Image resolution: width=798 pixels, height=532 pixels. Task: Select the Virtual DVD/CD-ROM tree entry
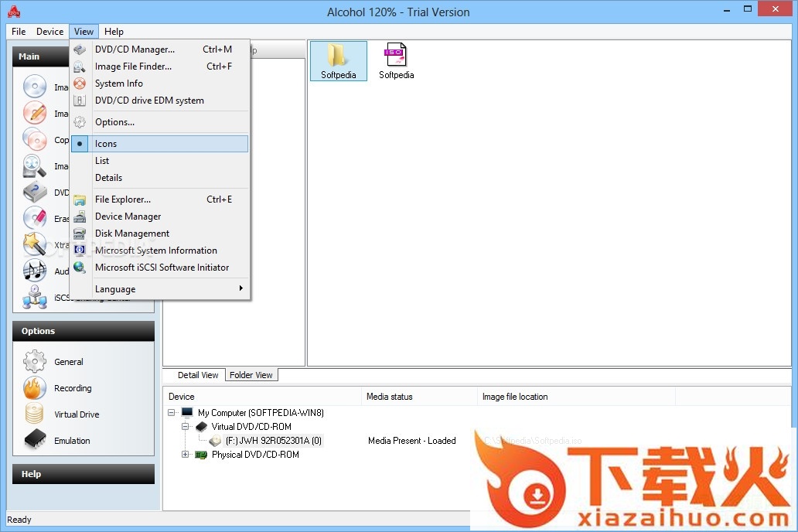(x=251, y=427)
